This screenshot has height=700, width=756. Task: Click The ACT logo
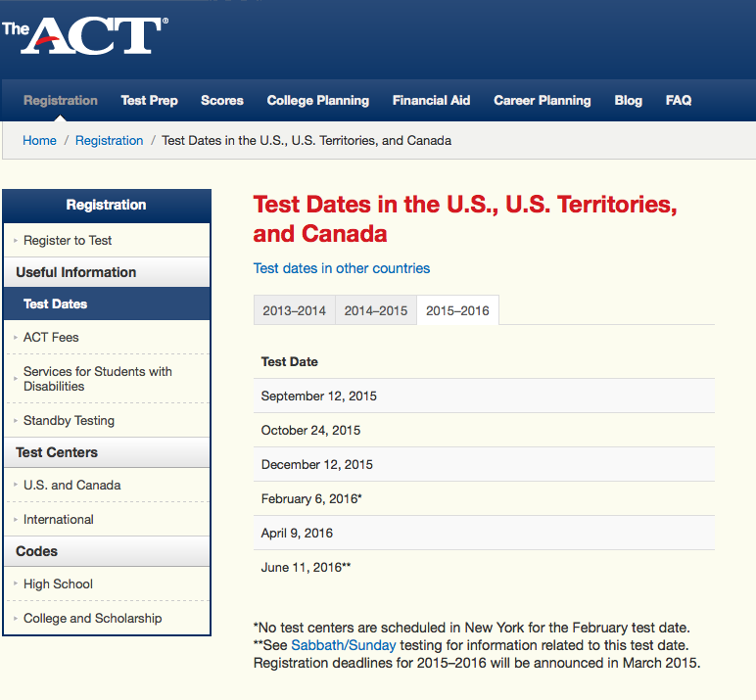coord(85,35)
